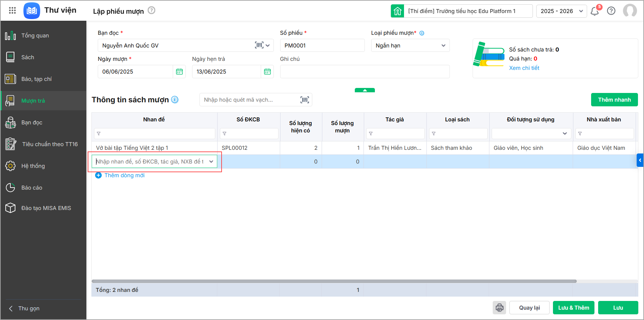Screen dimensions: 644x320
Task: Collapse the form header with green arrow
Action: pos(365,90)
